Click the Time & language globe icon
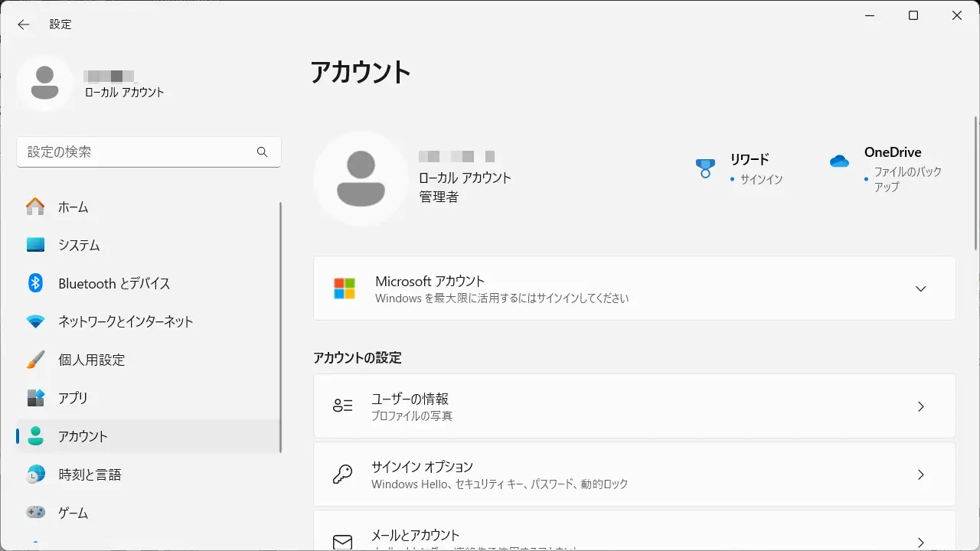980x551 pixels. pos(35,474)
